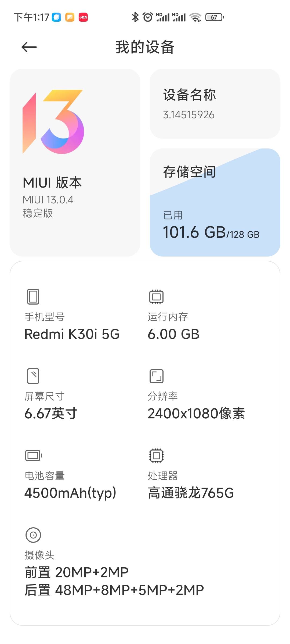
Task: Tap the alarm clock status icon
Action: pyautogui.click(x=148, y=17)
